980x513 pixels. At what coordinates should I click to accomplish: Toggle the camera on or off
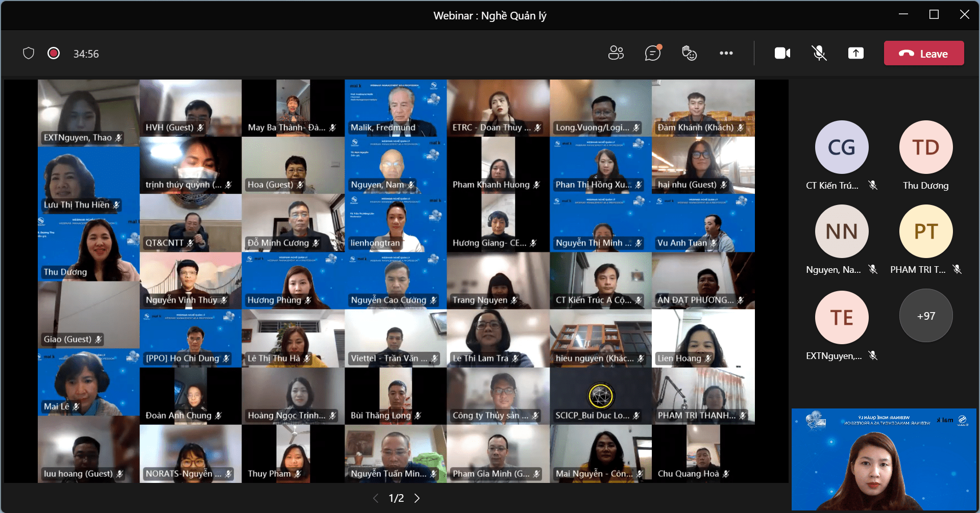click(782, 53)
